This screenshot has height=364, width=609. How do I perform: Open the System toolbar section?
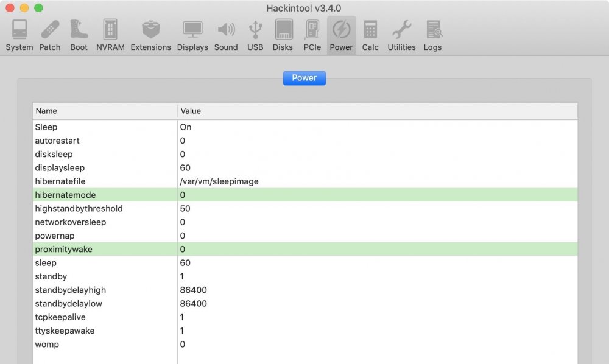click(x=19, y=36)
